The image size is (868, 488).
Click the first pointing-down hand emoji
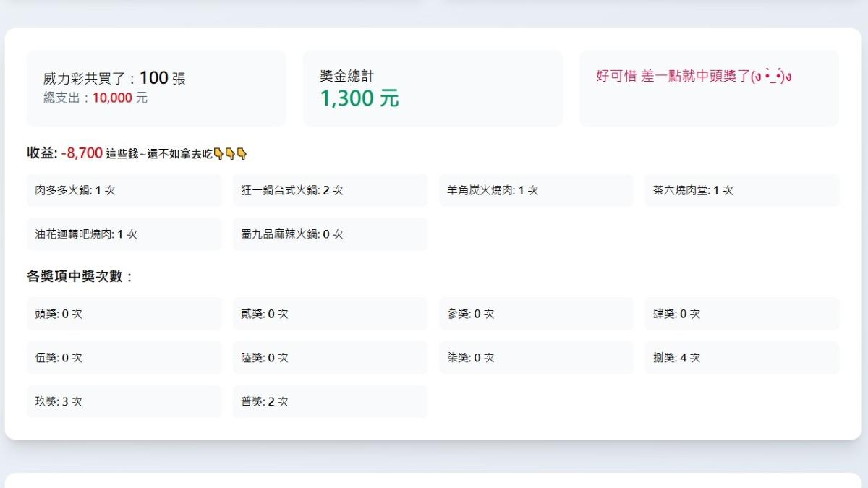[218, 153]
